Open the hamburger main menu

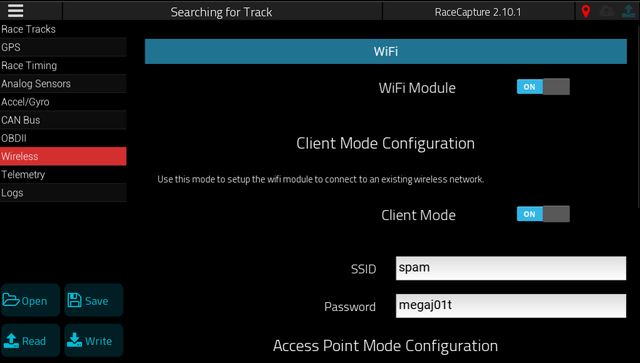point(16,10)
